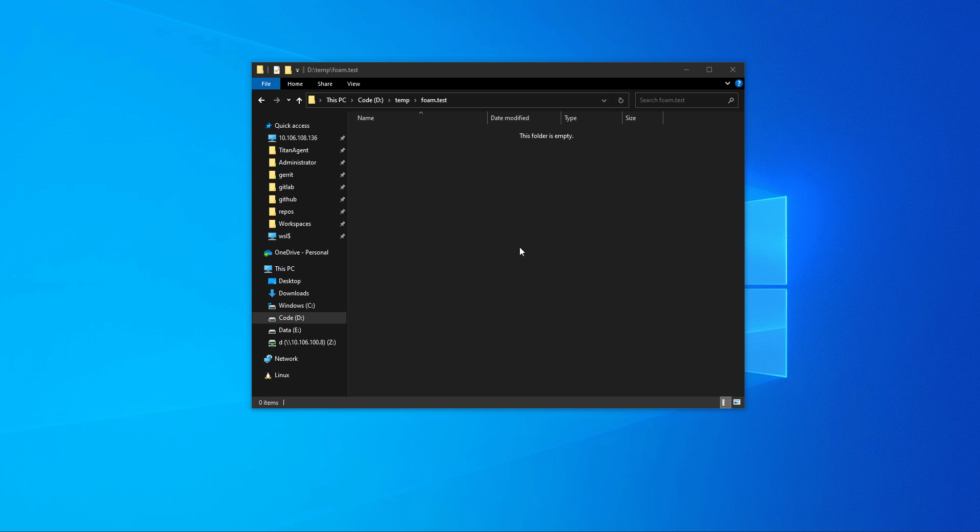The width and height of the screenshot is (980, 532).
Task: Go up one folder level arrow
Action: pos(299,100)
